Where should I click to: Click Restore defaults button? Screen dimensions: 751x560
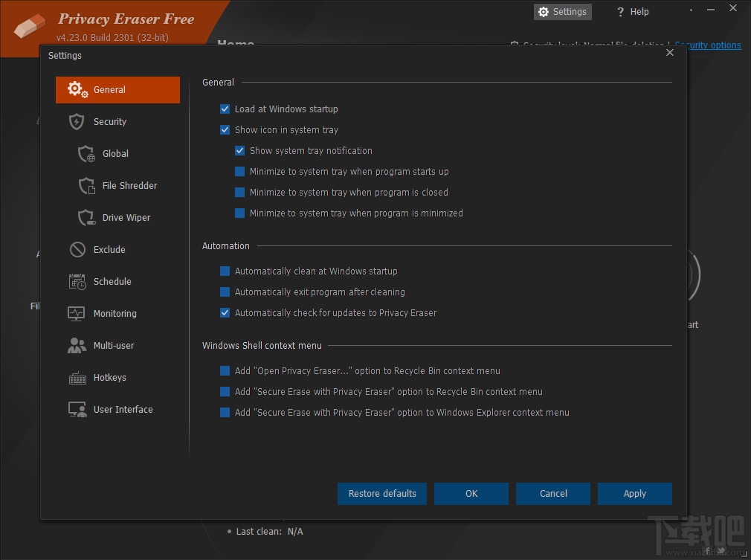[x=382, y=494]
